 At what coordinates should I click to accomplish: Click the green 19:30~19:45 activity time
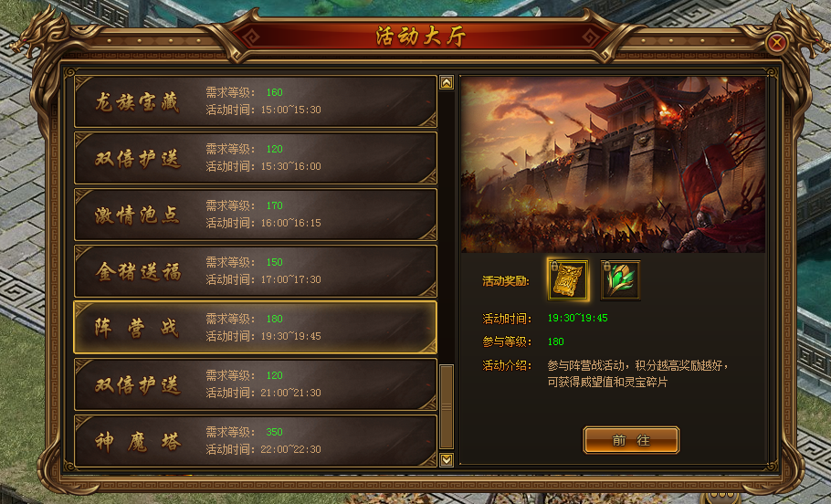click(x=578, y=318)
